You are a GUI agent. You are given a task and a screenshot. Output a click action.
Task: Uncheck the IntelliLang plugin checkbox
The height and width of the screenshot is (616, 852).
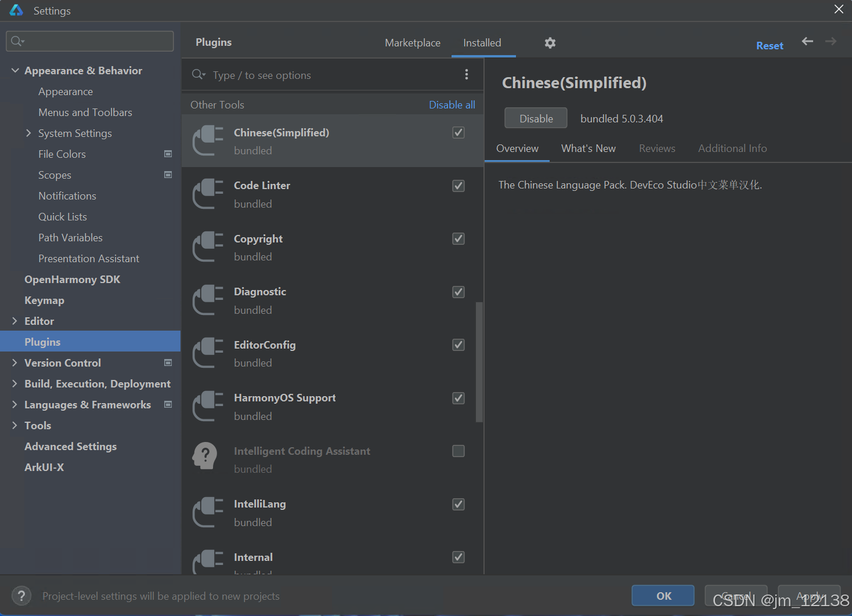(x=459, y=504)
